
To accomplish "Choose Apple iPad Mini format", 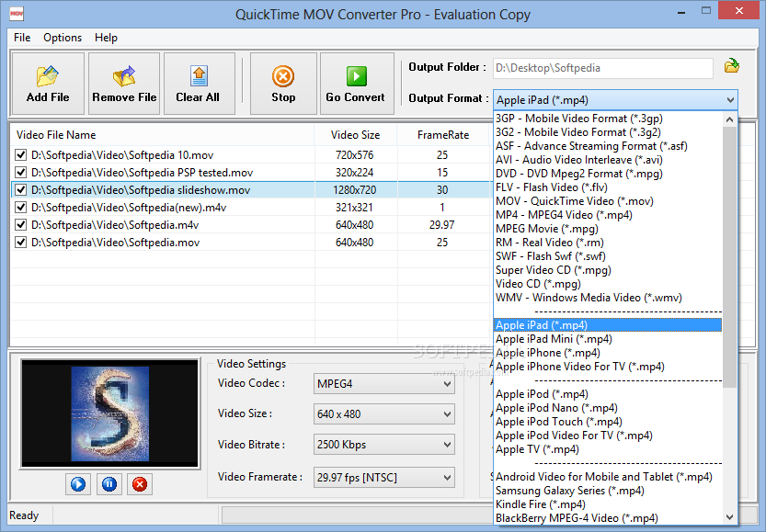I will [x=608, y=339].
